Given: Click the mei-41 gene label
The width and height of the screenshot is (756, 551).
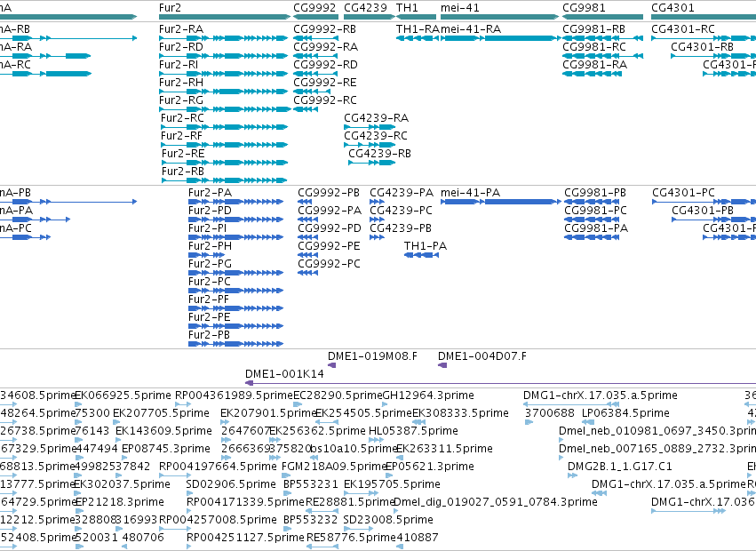Looking at the screenshot, I should click(460, 8).
